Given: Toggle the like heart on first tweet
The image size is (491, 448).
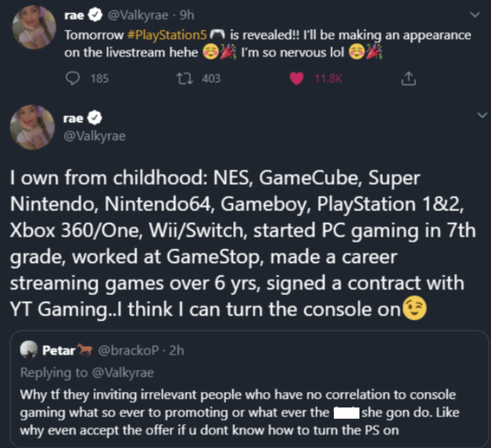Looking at the screenshot, I should pos(297,79).
